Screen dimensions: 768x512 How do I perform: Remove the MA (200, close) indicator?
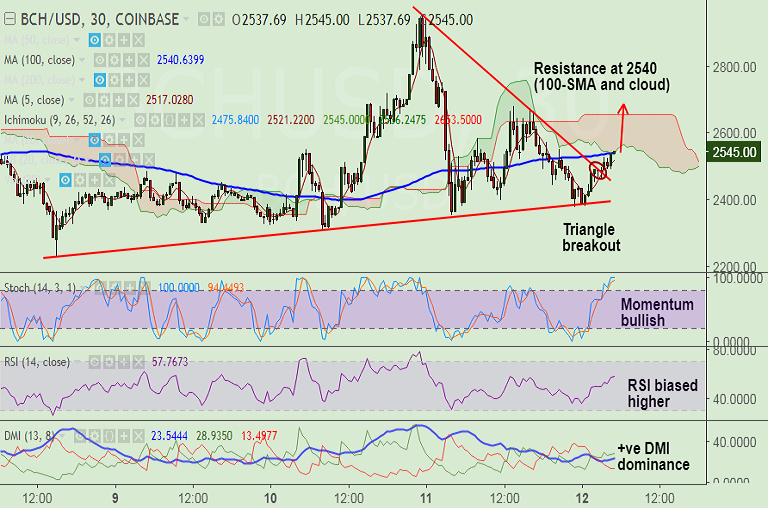click(144, 80)
